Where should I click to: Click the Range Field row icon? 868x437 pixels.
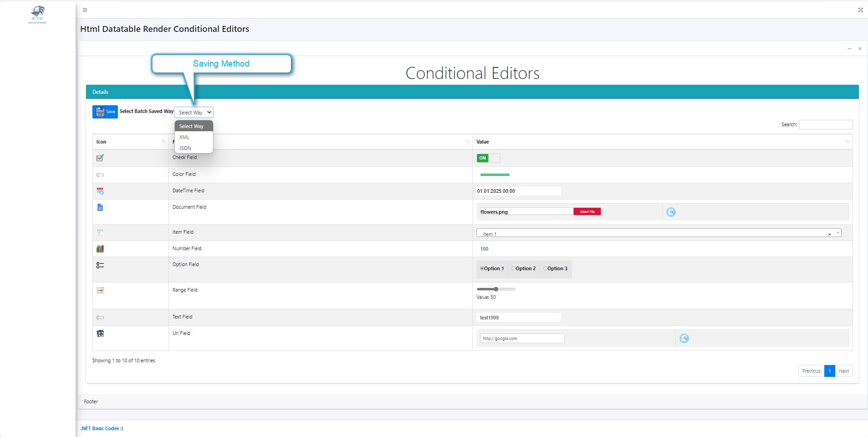coord(100,290)
